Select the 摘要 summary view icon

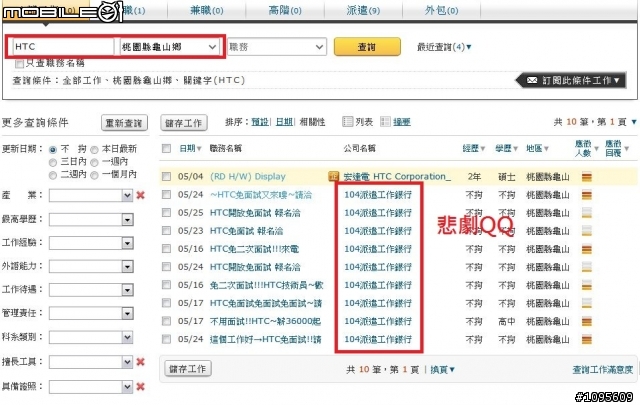tap(385, 122)
